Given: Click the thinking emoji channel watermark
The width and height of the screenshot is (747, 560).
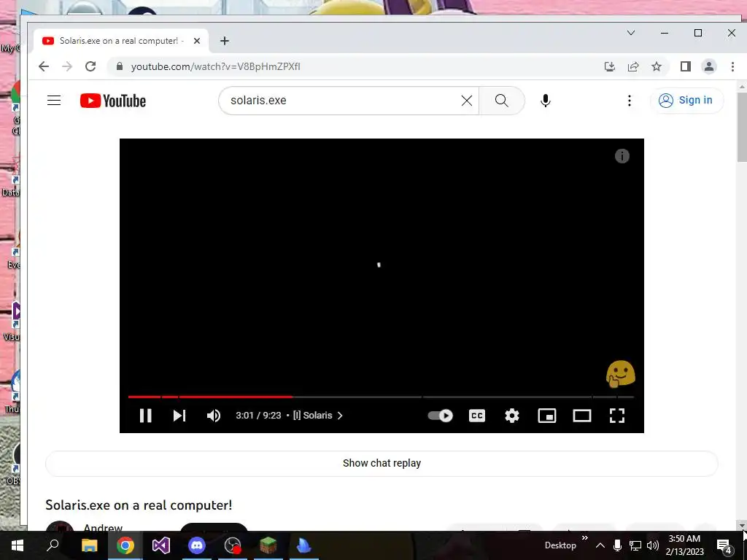Looking at the screenshot, I should pos(620,374).
